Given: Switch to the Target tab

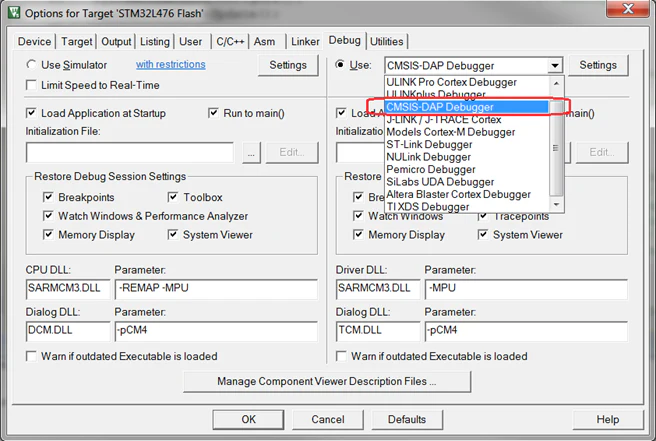Looking at the screenshot, I should pyautogui.click(x=76, y=42).
